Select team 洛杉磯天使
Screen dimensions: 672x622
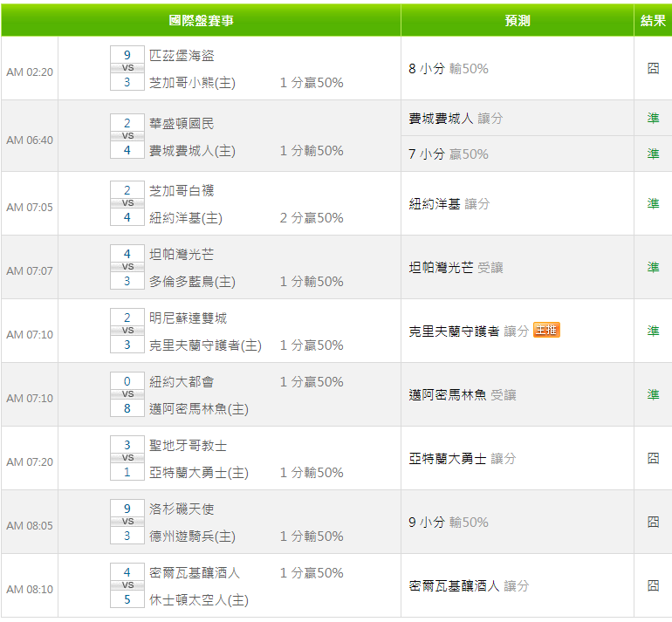pos(182,509)
